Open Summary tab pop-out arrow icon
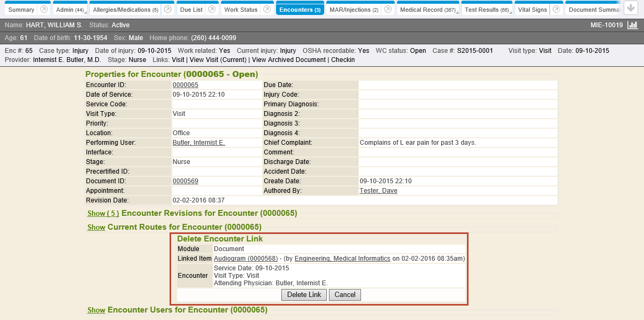 click(44, 10)
